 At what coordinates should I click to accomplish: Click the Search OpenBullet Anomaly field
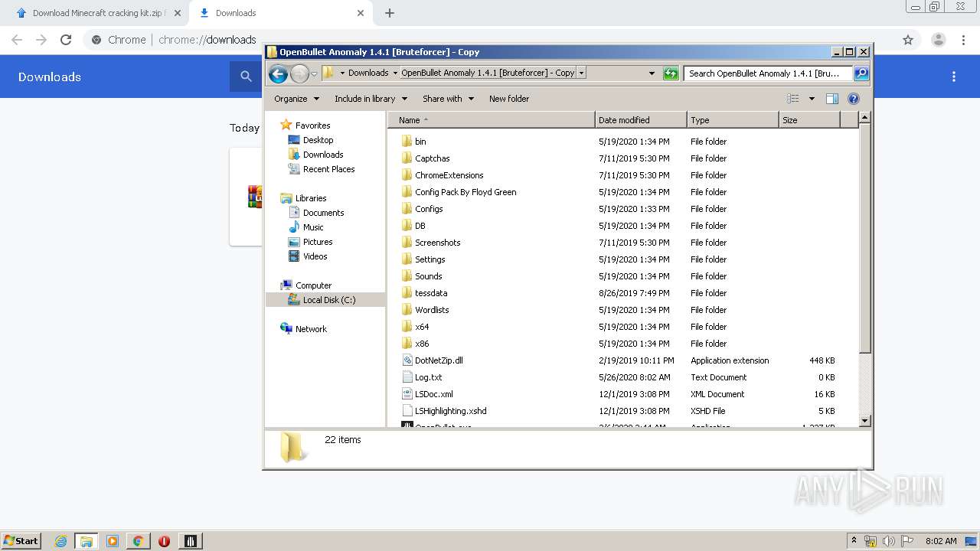(768, 73)
